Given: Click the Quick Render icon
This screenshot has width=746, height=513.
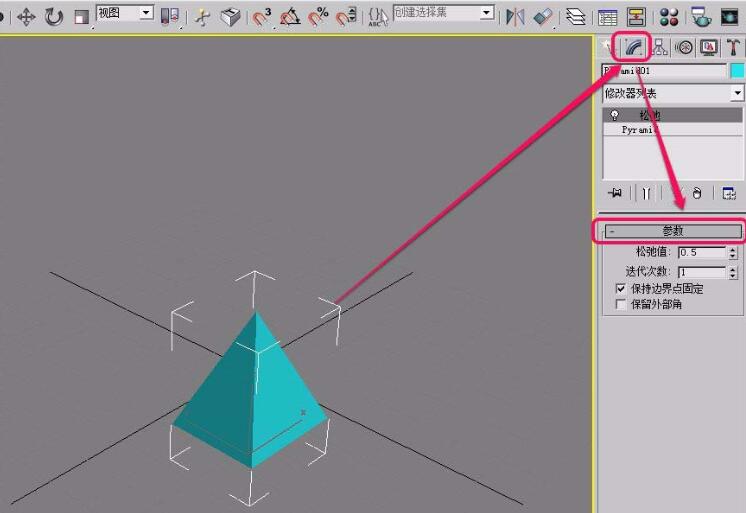Looking at the screenshot, I should (x=729, y=18).
